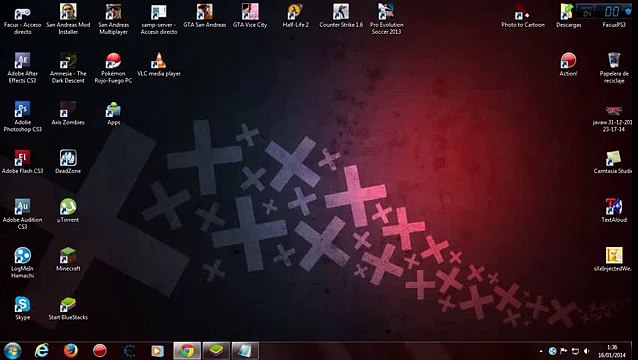Switch to Google Chrome taskbar window

pos(187,351)
